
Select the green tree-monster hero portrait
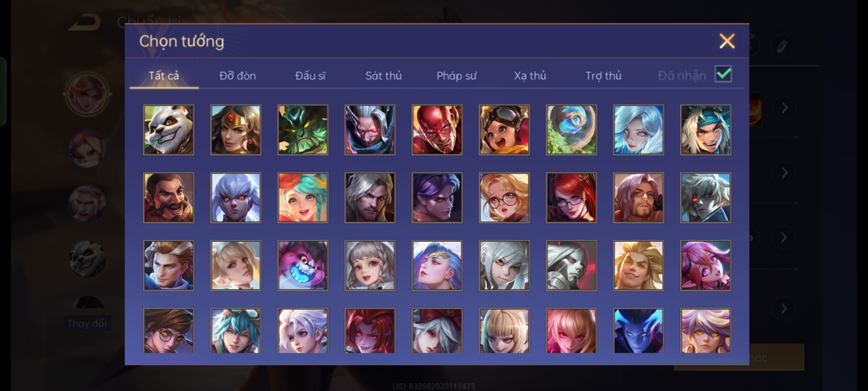click(303, 130)
